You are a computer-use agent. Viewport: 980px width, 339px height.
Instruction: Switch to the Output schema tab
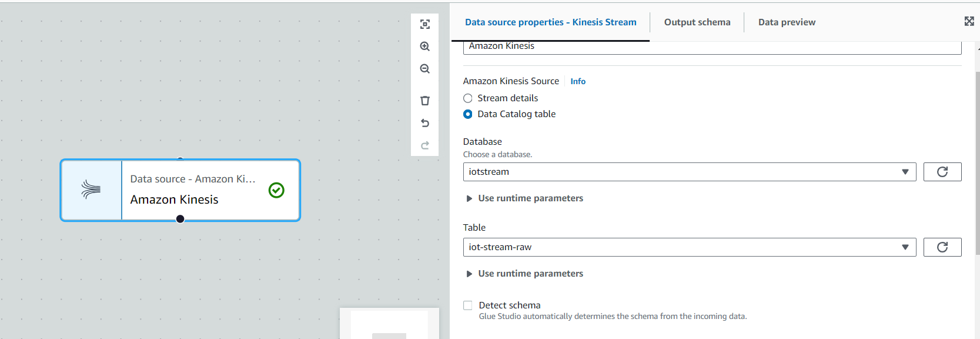(697, 22)
